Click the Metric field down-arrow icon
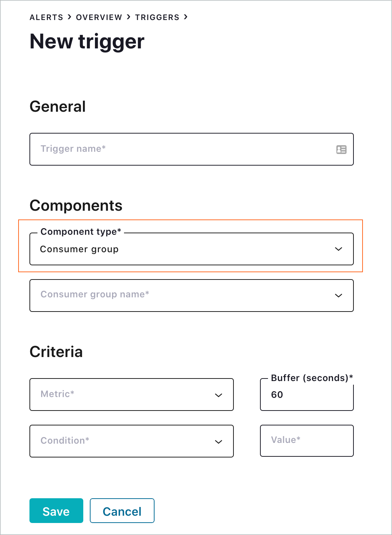The image size is (392, 535). click(218, 395)
